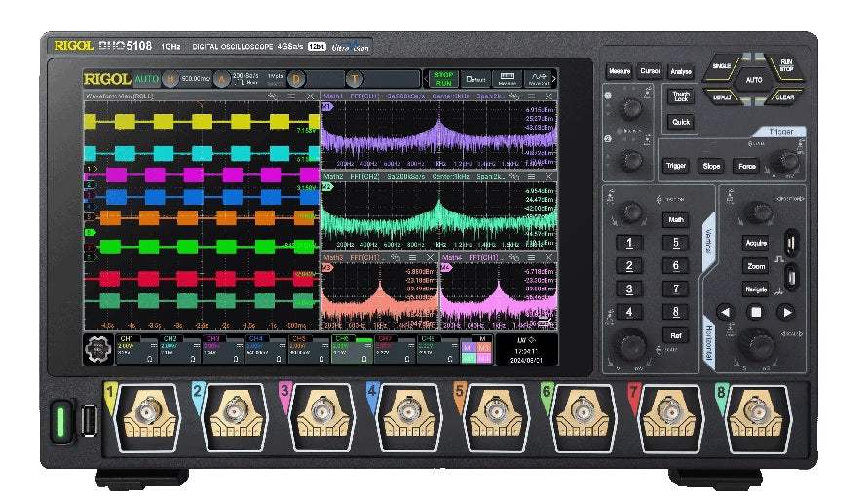Open Math1 FFT window settings gear

514,96
